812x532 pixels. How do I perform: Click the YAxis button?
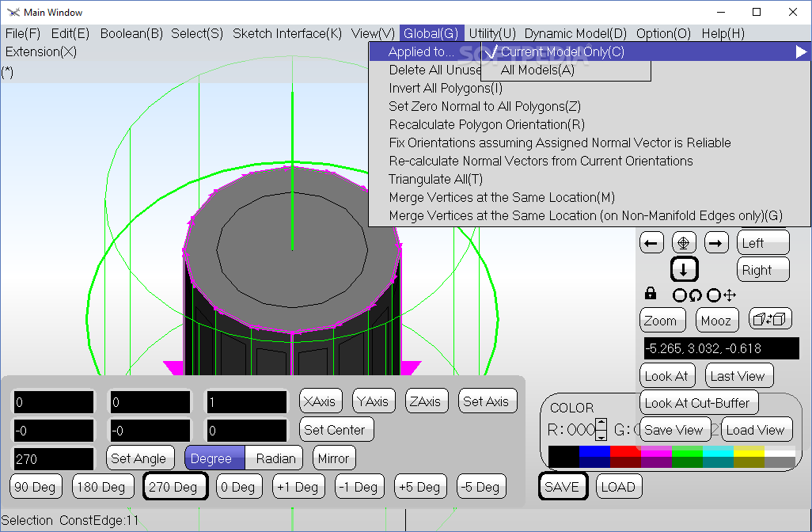[374, 401]
